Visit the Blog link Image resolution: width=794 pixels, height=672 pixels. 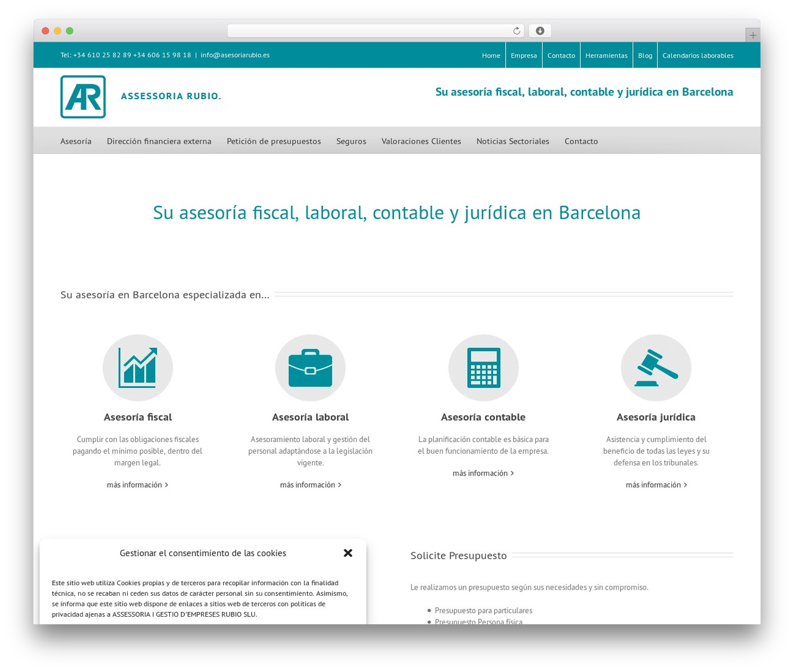[x=645, y=55]
